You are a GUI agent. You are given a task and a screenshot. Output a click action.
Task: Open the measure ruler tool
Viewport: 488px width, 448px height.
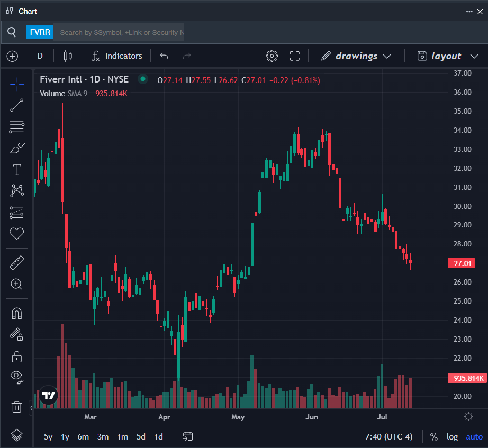(17, 262)
